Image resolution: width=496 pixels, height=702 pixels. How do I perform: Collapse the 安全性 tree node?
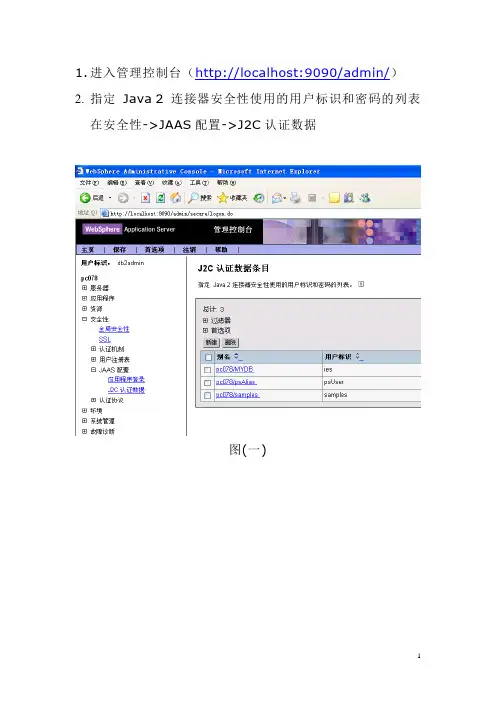click(x=85, y=319)
